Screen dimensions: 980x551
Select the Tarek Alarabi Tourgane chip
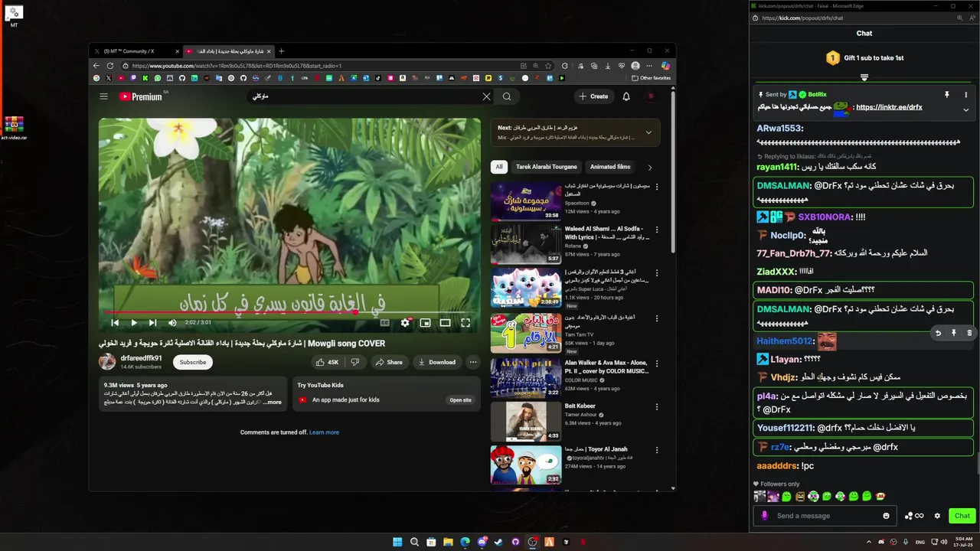point(547,167)
